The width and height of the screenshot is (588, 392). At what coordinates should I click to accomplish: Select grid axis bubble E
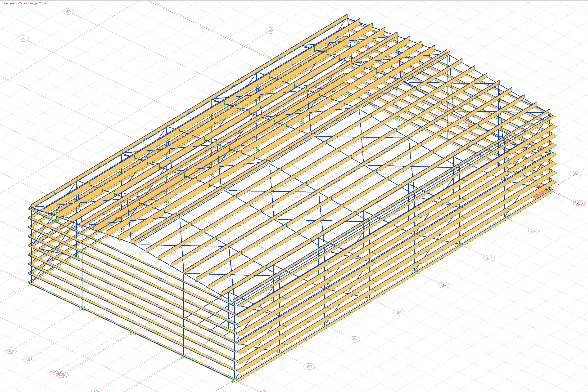(x=270, y=31)
